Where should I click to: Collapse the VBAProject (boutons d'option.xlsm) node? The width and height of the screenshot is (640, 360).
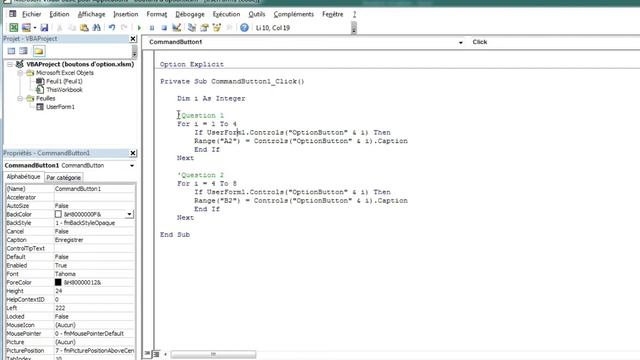[10, 64]
